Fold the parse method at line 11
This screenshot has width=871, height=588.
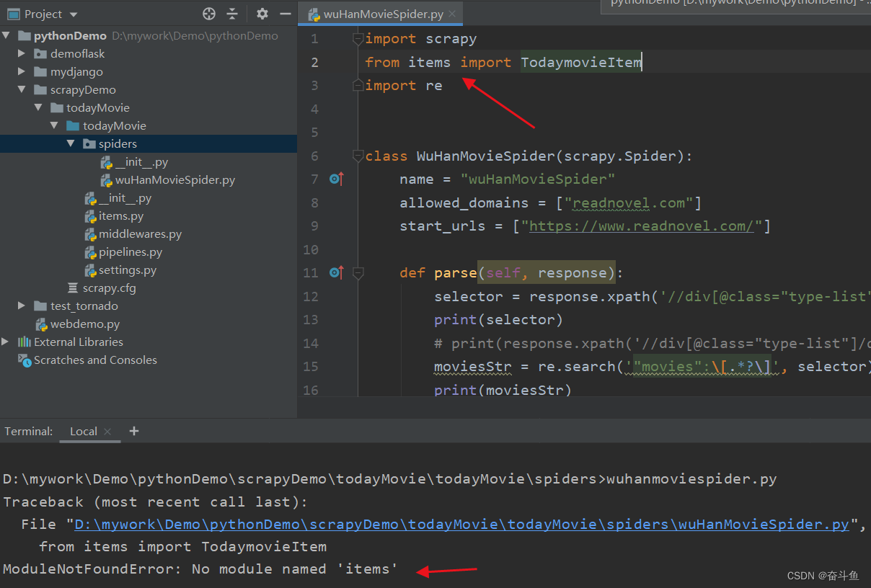358,272
